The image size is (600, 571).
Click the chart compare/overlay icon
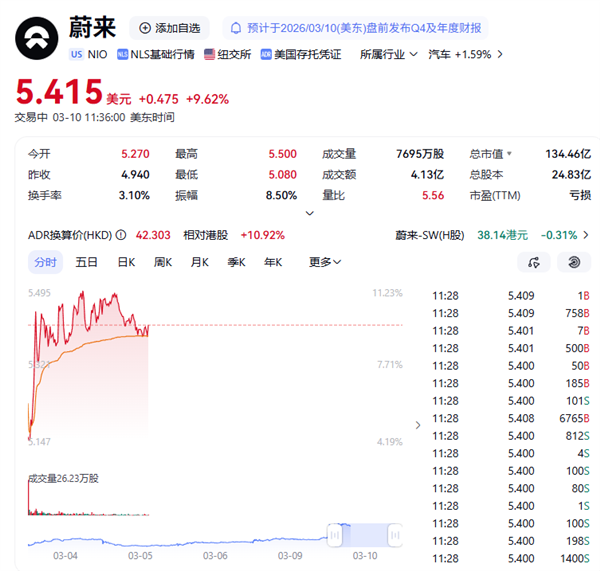point(534,262)
